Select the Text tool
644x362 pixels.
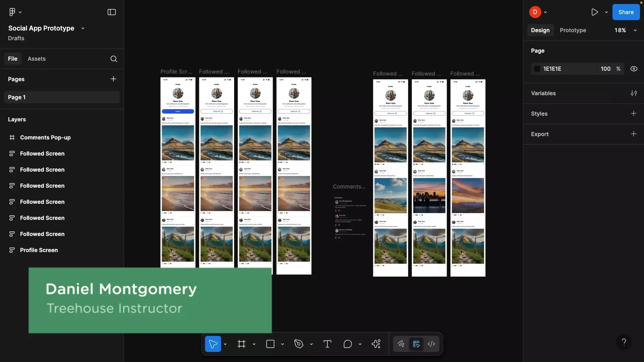tap(327, 344)
